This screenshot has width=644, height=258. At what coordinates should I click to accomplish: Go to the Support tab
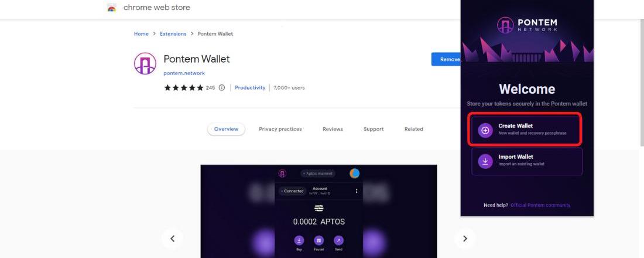(x=374, y=129)
